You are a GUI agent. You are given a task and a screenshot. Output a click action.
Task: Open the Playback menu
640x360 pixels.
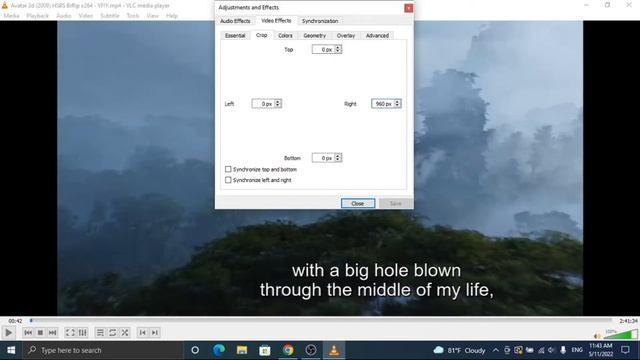[x=38, y=16]
